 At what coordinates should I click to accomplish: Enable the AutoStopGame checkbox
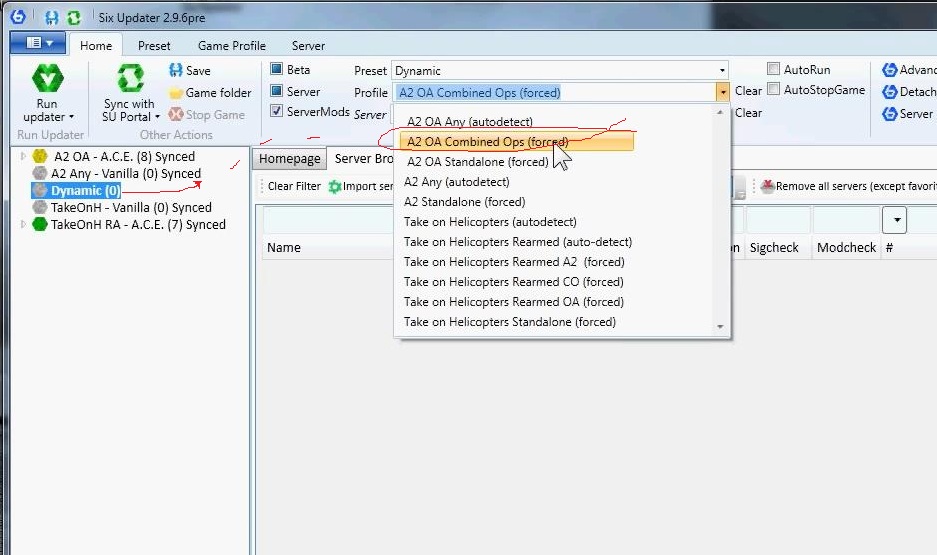point(773,89)
